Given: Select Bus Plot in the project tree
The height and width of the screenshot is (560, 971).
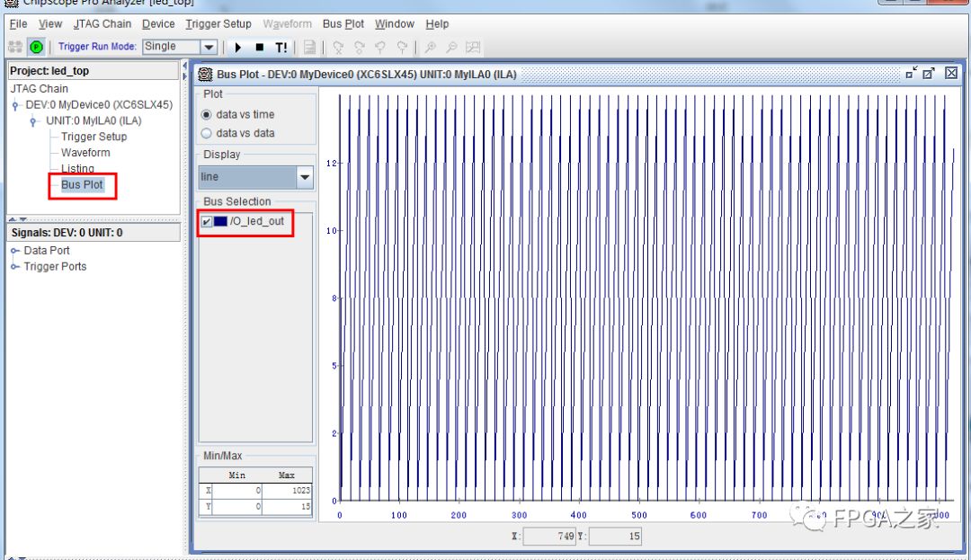Looking at the screenshot, I should click(x=82, y=185).
